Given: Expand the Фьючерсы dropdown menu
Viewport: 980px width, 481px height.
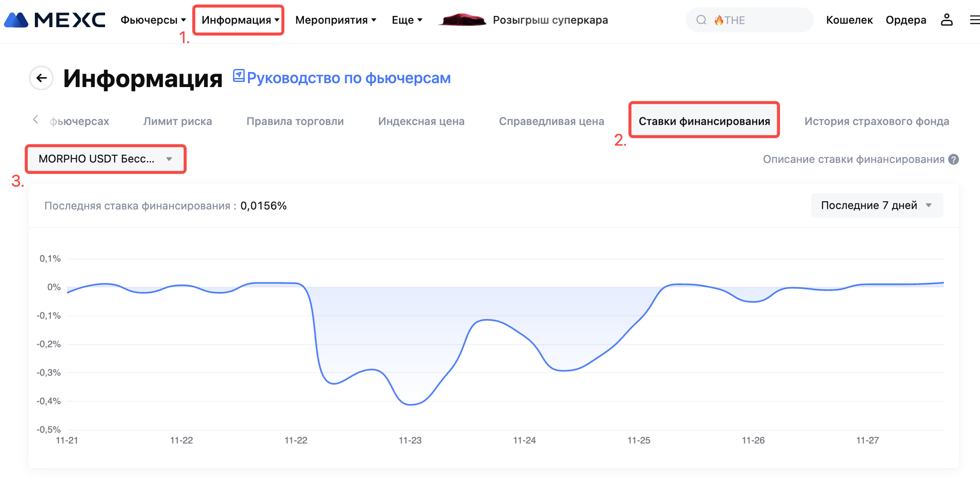Looking at the screenshot, I should (x=153, y=20).
